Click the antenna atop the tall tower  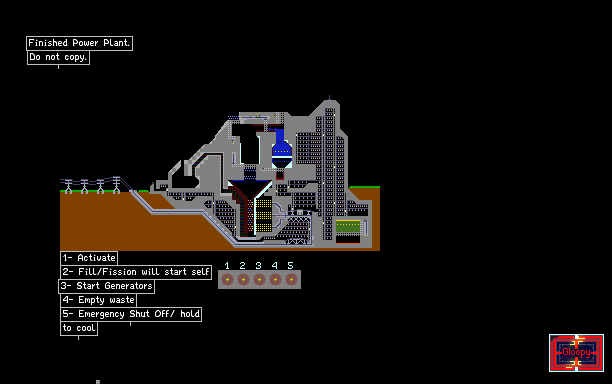pos(329,97)
